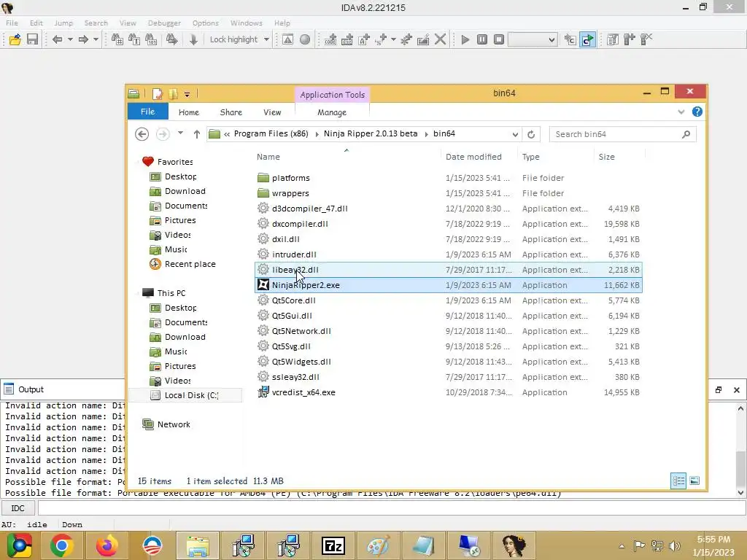Screen dimensions: 747x560
Task: Open the IDA Jump menu
Action: click(x=63, y=23)
